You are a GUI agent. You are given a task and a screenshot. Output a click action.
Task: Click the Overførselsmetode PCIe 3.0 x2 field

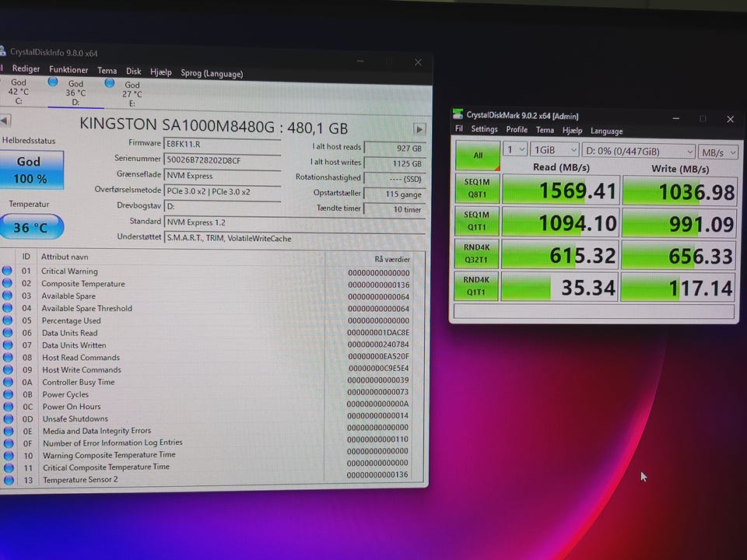(x=222, y=191)
